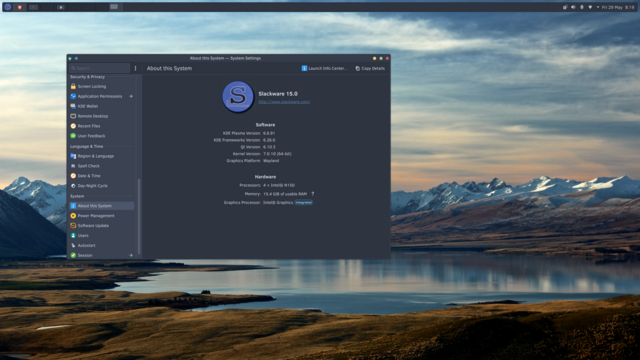Image resolution: width=640 pixels, height=360 pixels.
Task: Open the application launcher in panel
Action: [8, 7]
